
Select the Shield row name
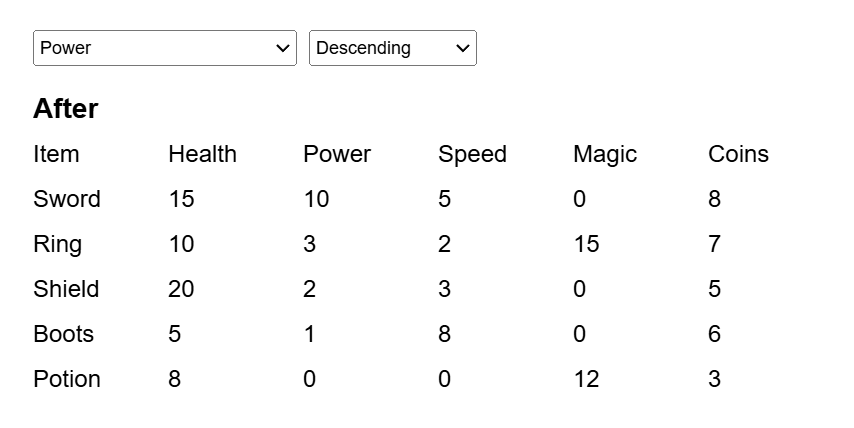(x=66, y=289)
